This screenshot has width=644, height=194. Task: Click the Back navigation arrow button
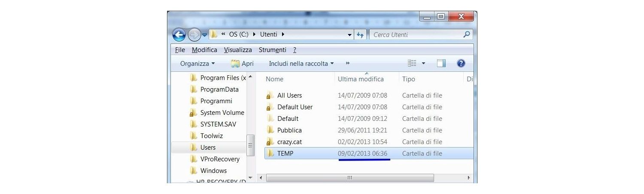coord(179,34)
